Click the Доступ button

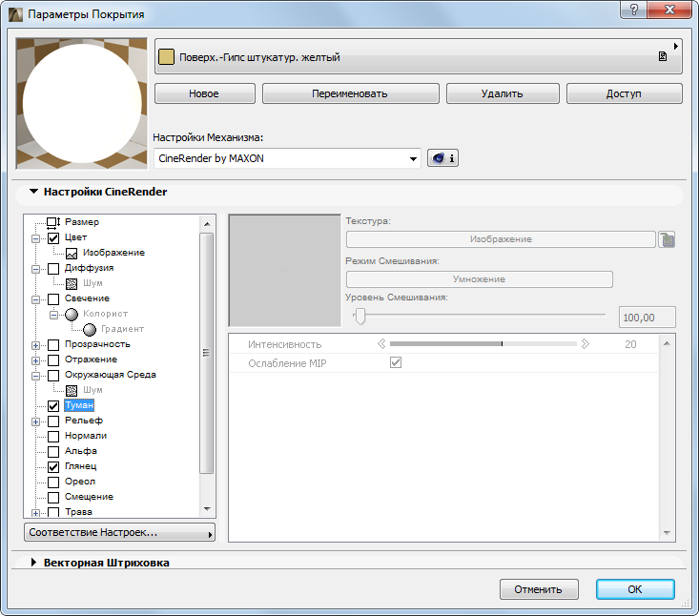(624, 93)
